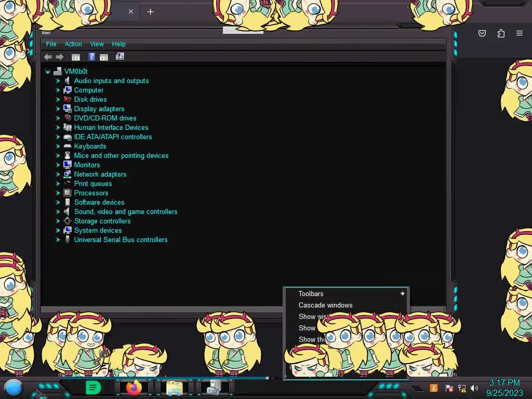Open the Start orb on the taskbar
The image size is (532, 399).
coord(13,388)
